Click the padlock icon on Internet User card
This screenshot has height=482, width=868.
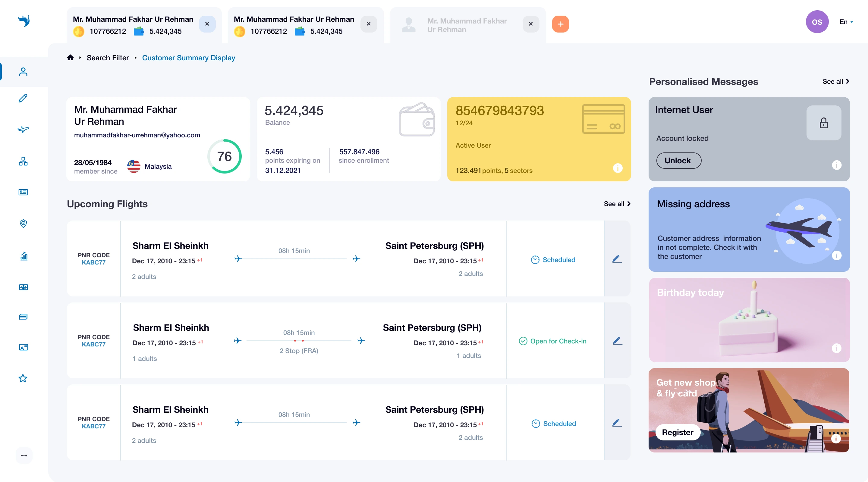coord(823,123)
